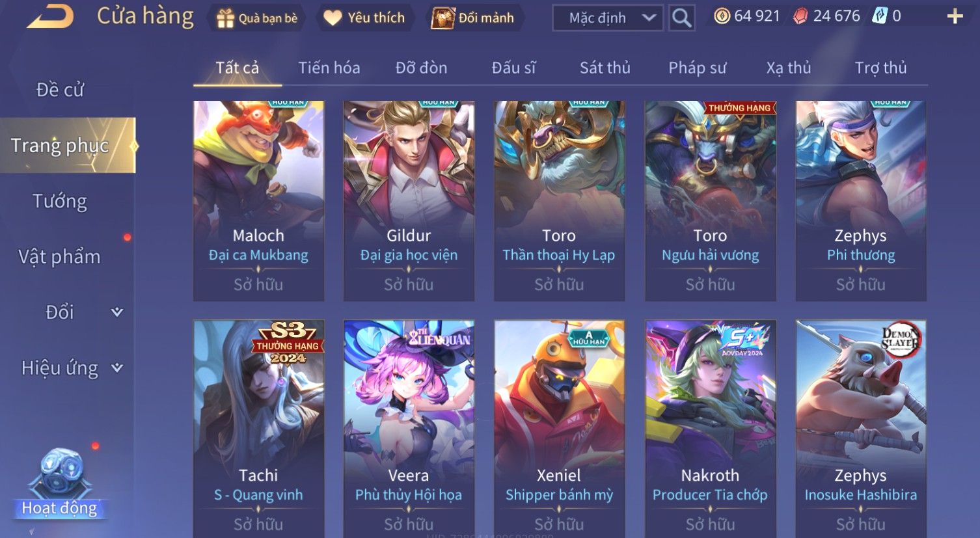Open the Đổi mảnh chest option
This screenshot has width=980, height=538.
click(473, 18)
